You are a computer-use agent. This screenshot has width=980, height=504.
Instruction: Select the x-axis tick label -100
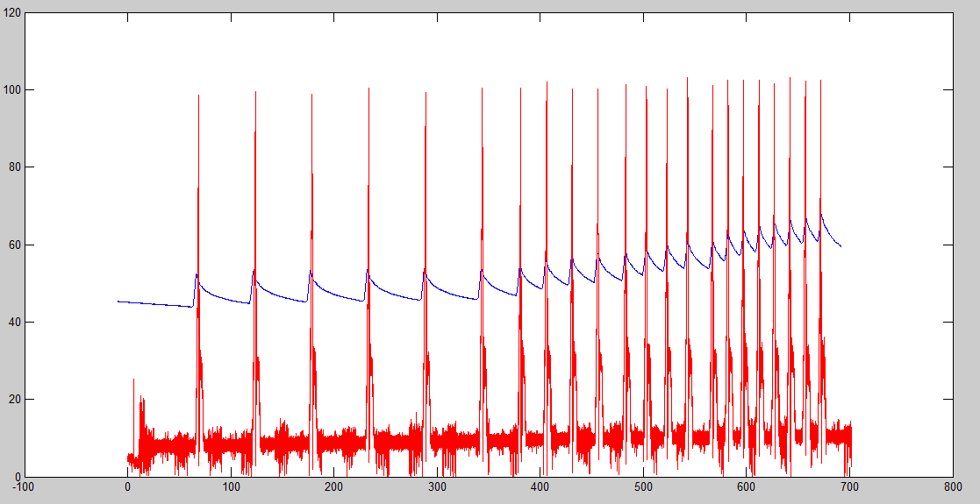pos(24,486)
